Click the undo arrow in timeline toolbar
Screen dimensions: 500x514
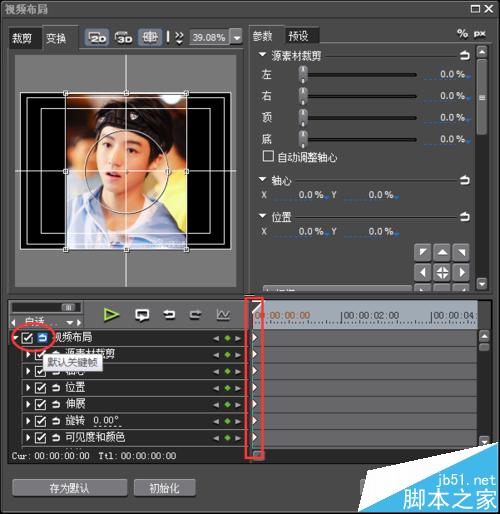[169, 314]
